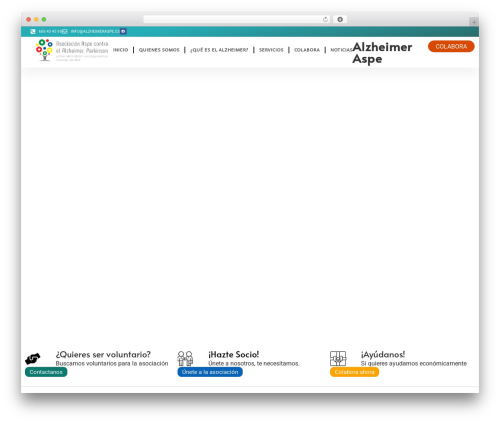The width and height of the screenshot is (500, 423).
Task: Click the Alzheimer Aspe site title
Action: pyautogui.click(x=382, y=53)
